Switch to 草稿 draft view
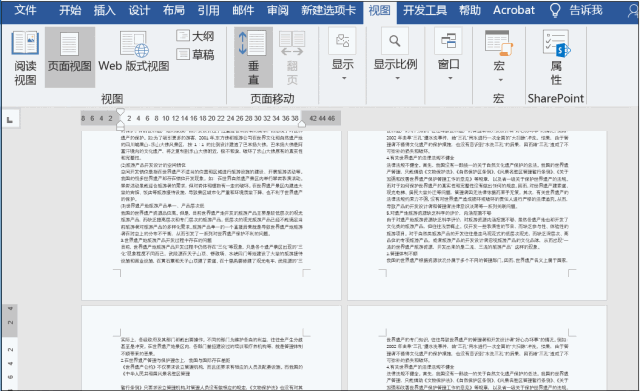The image size is (640, 391). tap(196, 54)
